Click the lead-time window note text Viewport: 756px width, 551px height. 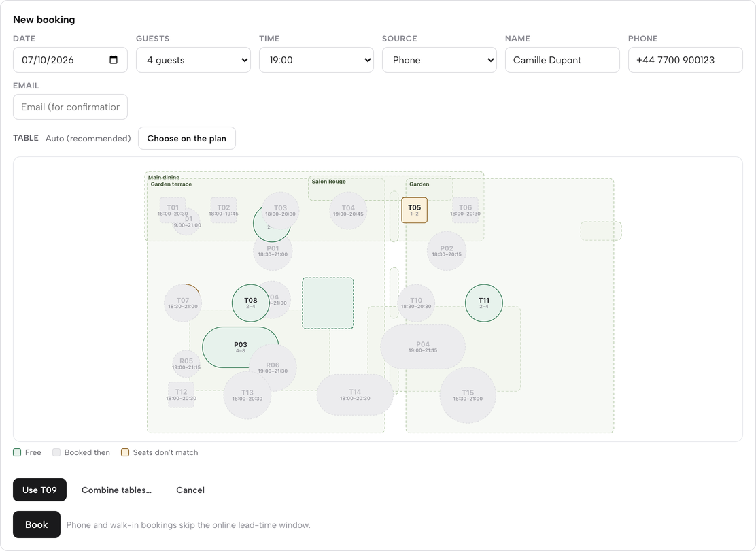(x=188, y=525)
